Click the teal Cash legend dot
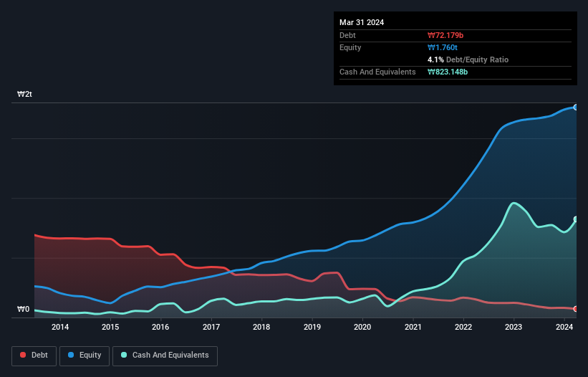Viewport: 588px width, 377px height. pos(124,355)
